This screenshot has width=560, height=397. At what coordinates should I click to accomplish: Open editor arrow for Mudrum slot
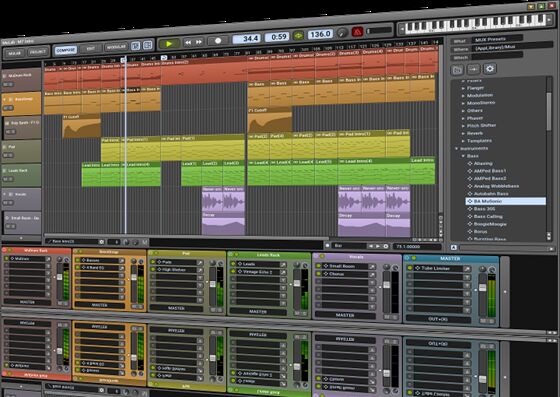[48, 258]
